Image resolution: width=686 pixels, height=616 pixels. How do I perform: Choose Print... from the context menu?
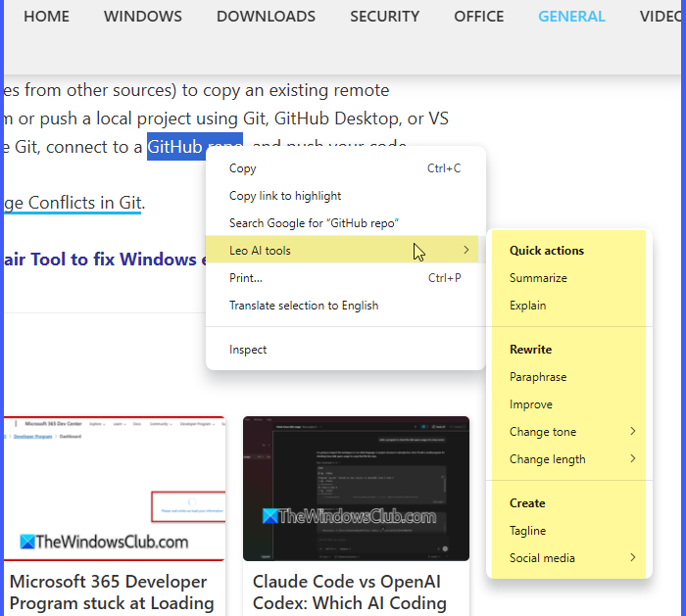[x=345, y=278]
